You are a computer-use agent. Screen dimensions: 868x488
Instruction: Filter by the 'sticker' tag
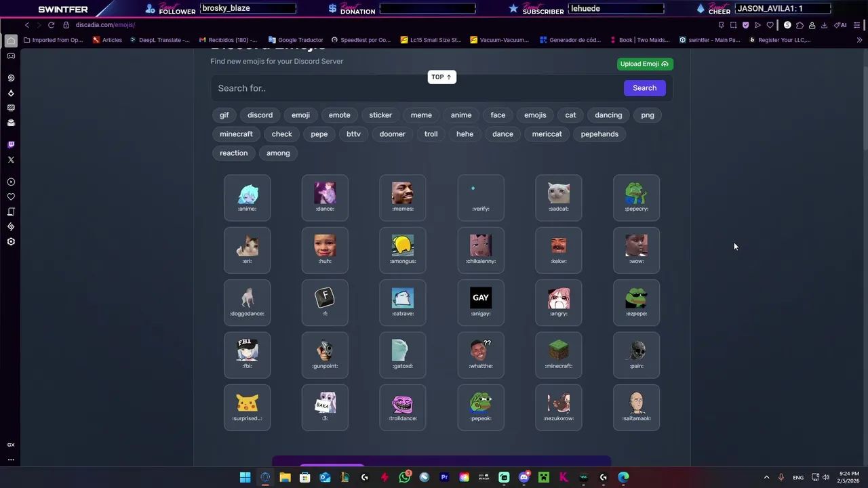[380, 115]
